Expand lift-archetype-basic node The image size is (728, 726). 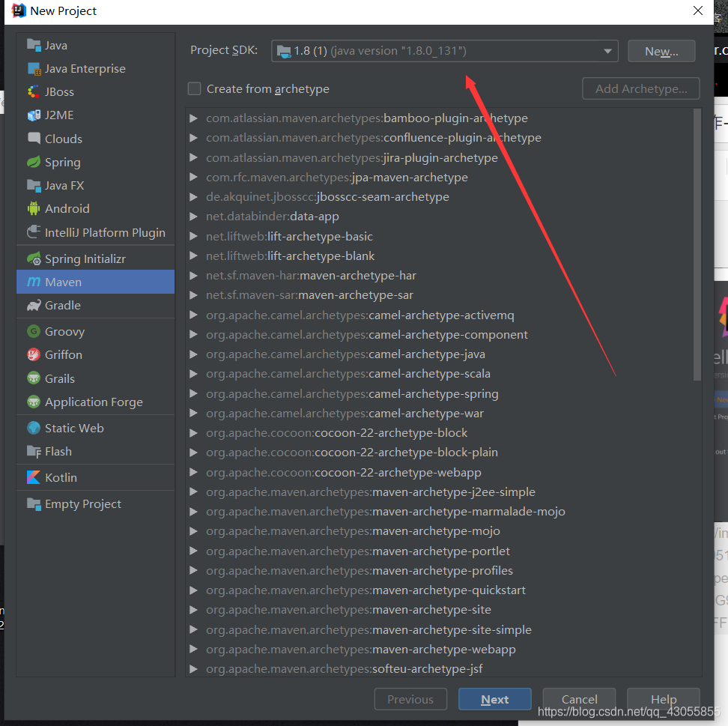(x=193, y=237)
